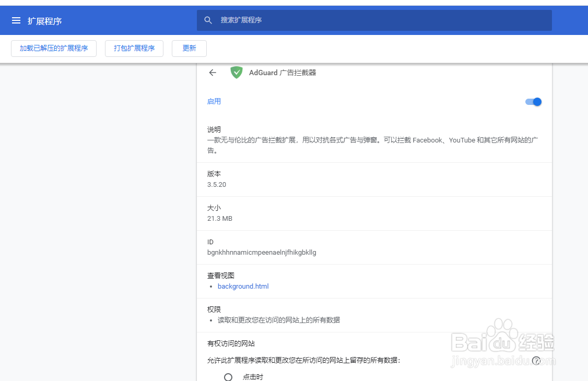Open the background.html view link
Viewport: 588px width, 381px height.
click(243, 286)
